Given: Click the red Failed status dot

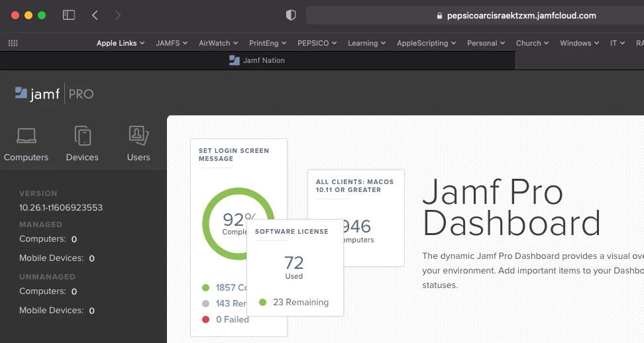Looking at the screenshot, I should [206, 319].
